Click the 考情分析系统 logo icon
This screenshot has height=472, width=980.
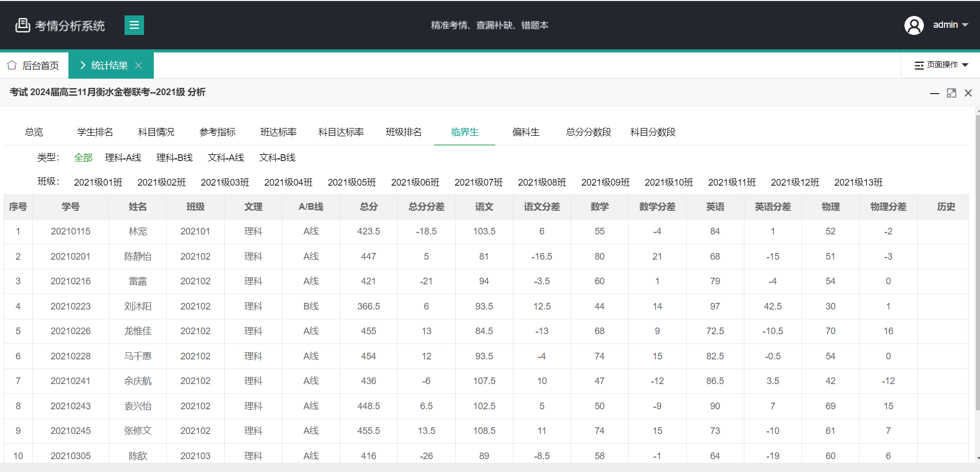click(x=23, y=25)
